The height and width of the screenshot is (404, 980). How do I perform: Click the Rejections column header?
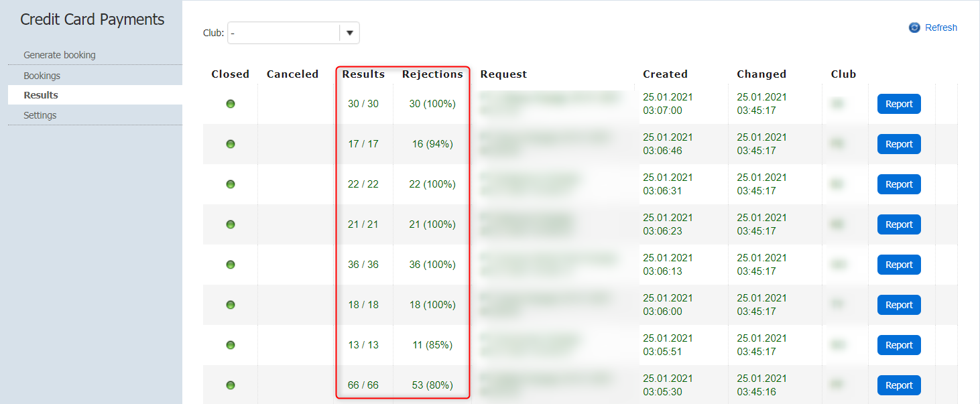(432, 74)
